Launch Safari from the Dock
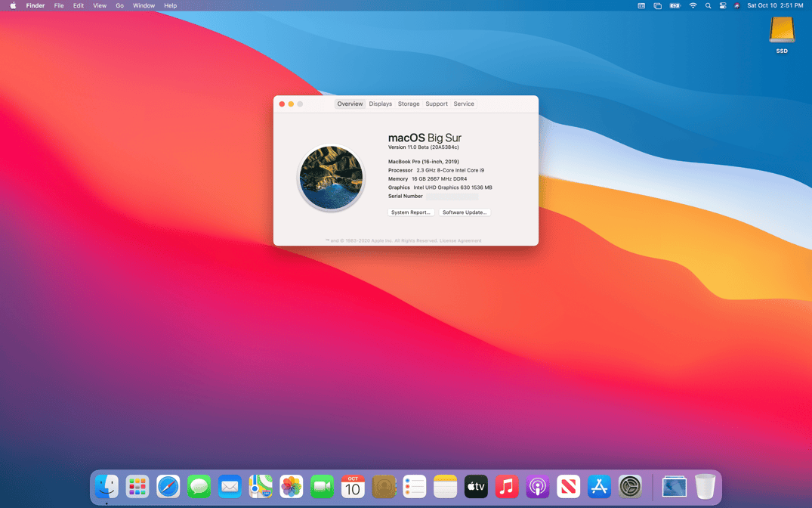812x508 pixels. tap(168, 487)
